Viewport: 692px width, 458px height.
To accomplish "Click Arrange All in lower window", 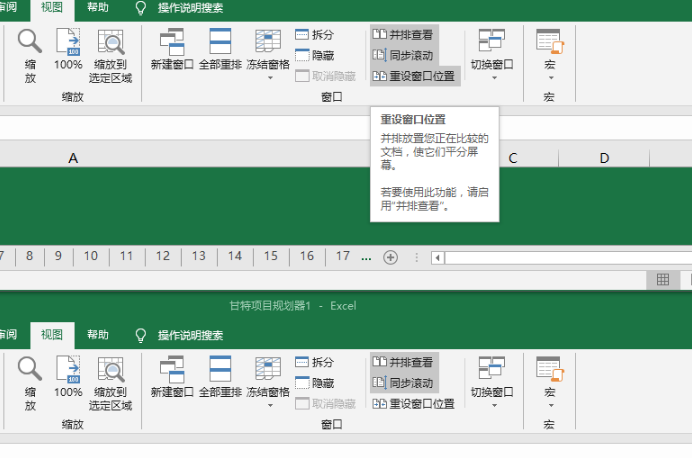I will pos(220,377).
